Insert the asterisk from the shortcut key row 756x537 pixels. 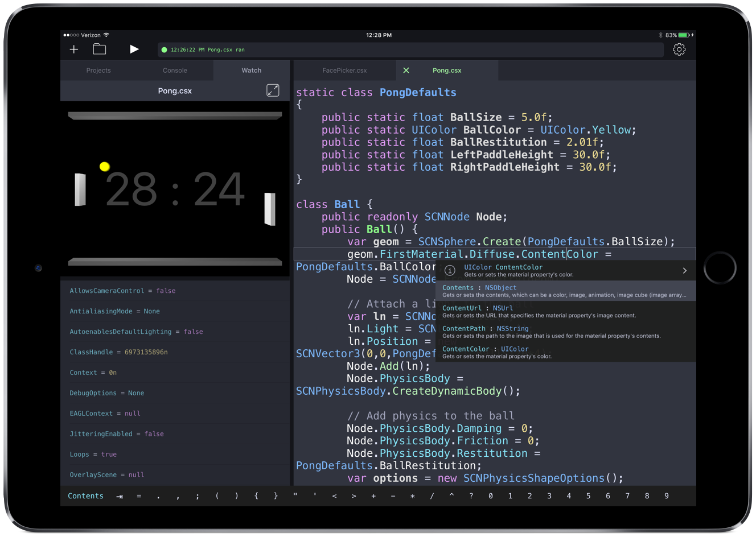pos(412,496)
